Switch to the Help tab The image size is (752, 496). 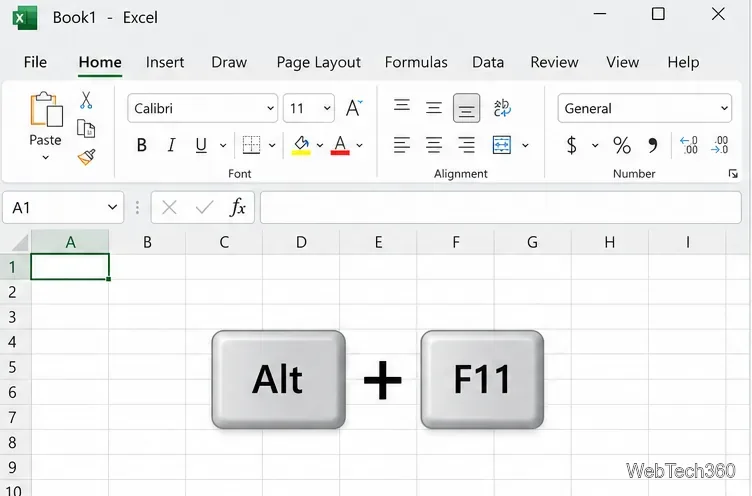[x=683, y=62]
